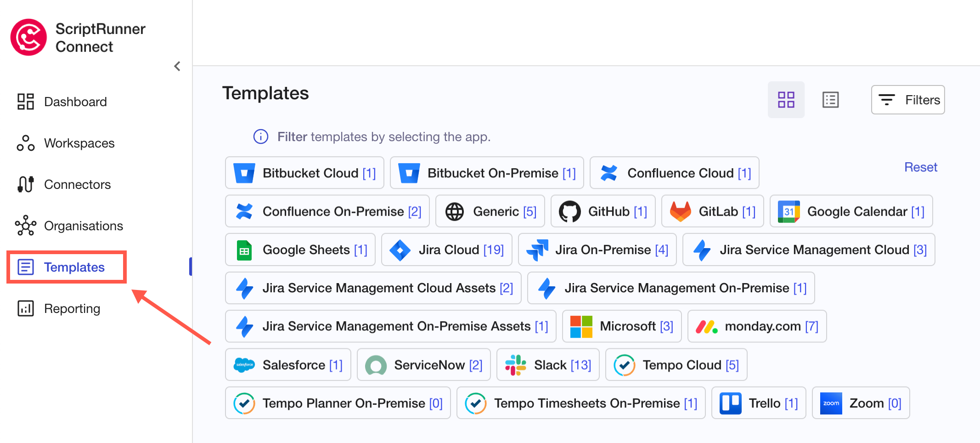Open Connectors from the sidebar

coord(64,184)
